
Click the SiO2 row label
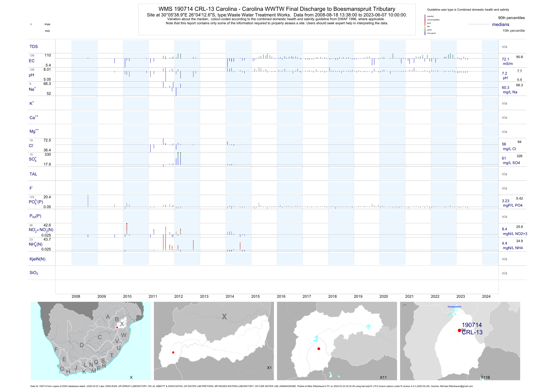34,273
